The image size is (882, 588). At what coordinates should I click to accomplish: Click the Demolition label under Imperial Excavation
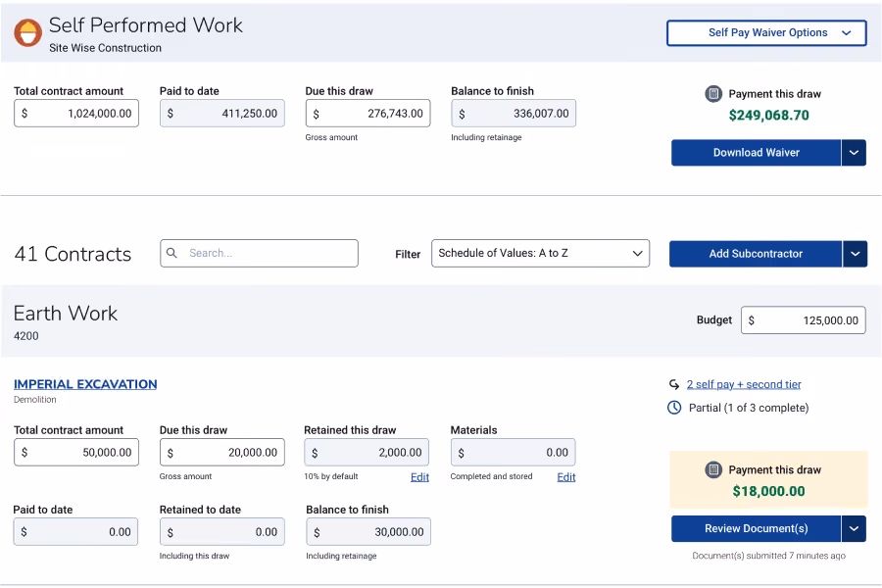(x=35, y=400)
